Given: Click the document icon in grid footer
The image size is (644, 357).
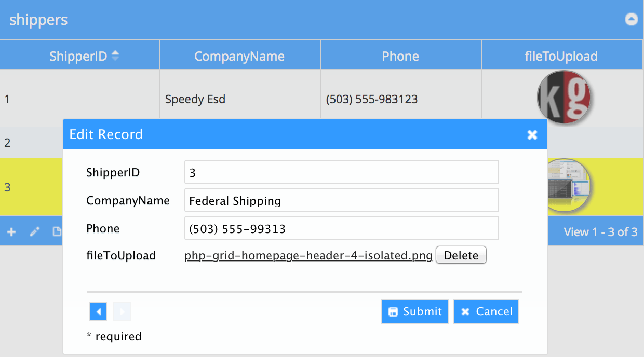Looking at the screenshot, I should tap(57, 232).
